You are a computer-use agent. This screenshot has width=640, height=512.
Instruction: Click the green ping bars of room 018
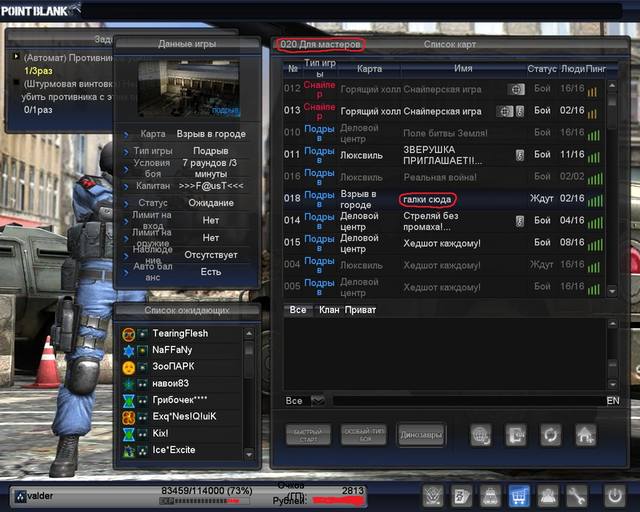coord(595,200)
